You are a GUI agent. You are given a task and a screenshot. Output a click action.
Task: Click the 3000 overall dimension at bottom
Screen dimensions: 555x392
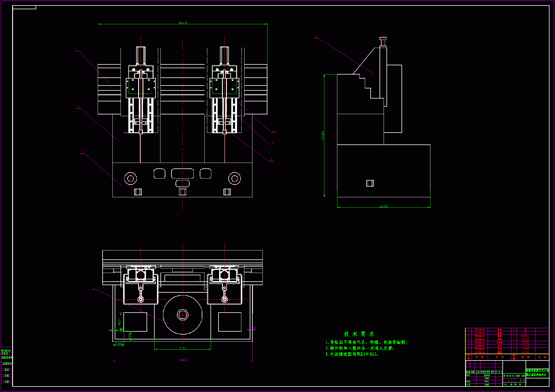183,360
